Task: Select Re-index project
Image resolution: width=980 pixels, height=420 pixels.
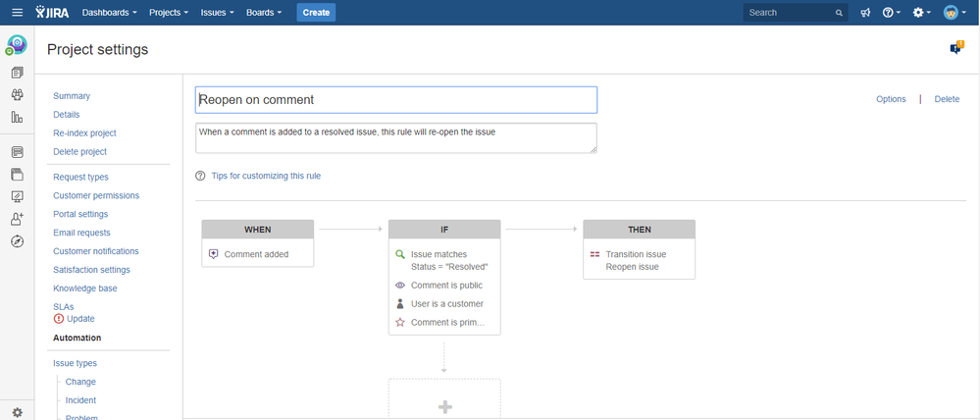Action: pyautogui.click(x=84, y=133)
